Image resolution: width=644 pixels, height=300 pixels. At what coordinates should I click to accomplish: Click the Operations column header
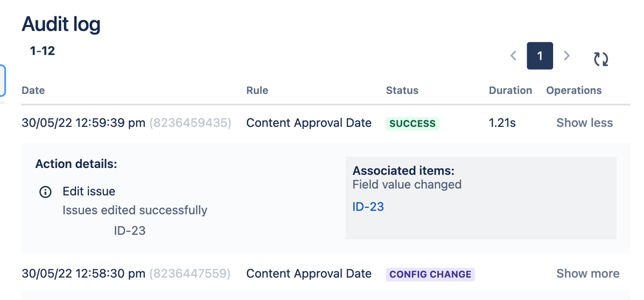[x=574, y=90]
